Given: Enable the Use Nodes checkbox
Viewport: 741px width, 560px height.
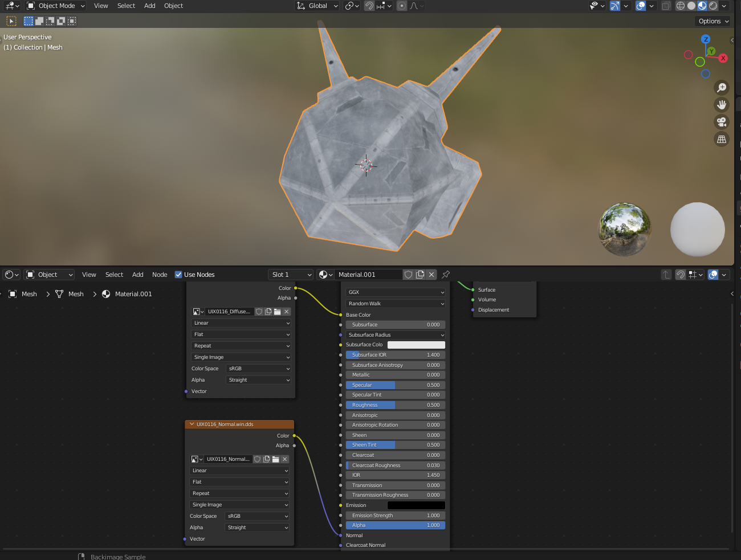Looking at the screenshot, I should point(178,275).
